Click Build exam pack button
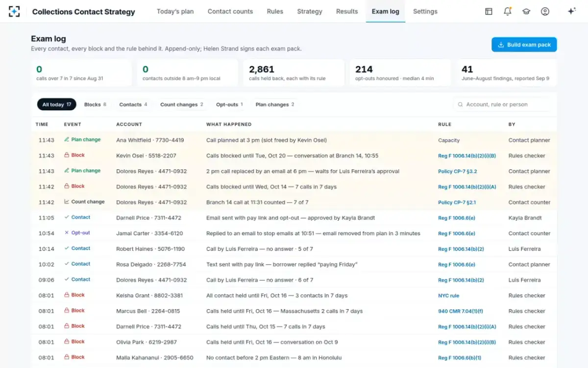 [524, 45]
